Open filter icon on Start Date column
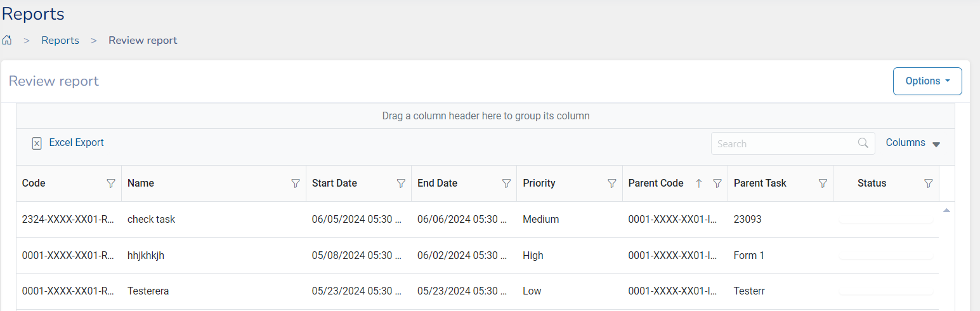 pyautogui.click(x=401, y=183)
